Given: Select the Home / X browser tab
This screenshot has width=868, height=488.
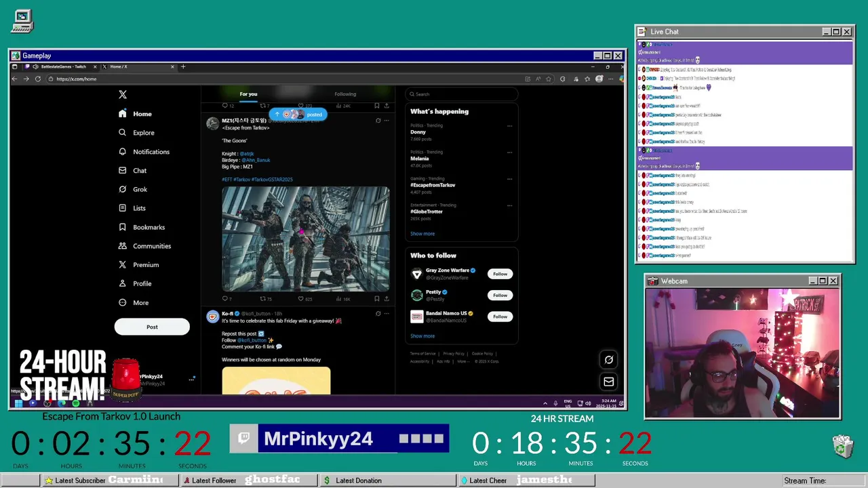Looking at the screenshot, I should pos(139,66).
